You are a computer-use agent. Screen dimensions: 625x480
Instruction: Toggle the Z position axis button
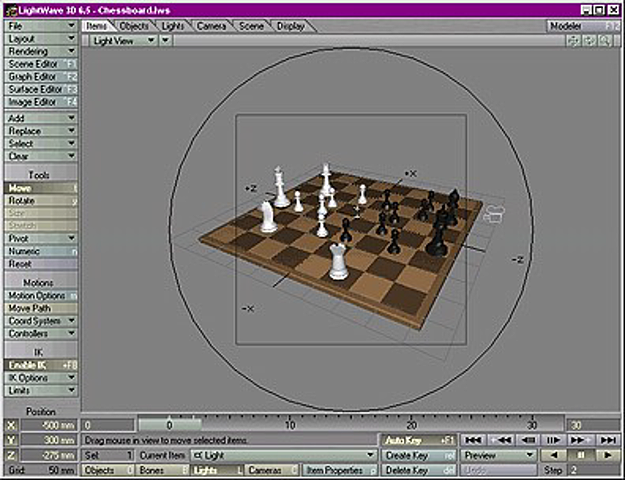pyautogui.click(x=11, y=455)
